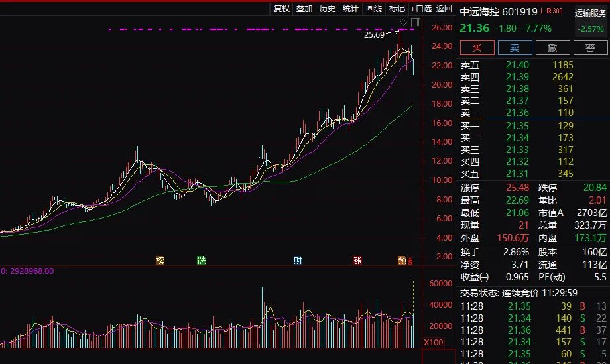Open the 预 forecast marker icon
The height and width of the screenshot is (364, 610).
pyautogui.click(x=402, y=260)
